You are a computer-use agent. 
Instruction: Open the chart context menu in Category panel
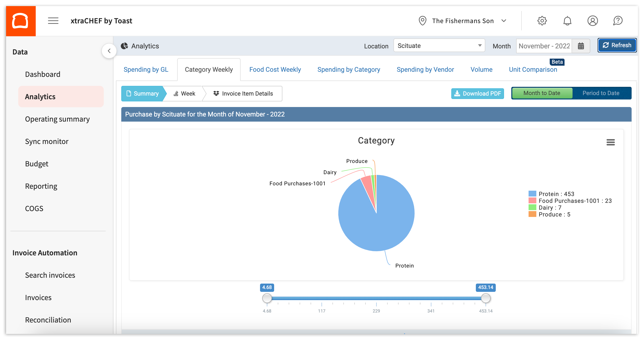click(611, 142)
